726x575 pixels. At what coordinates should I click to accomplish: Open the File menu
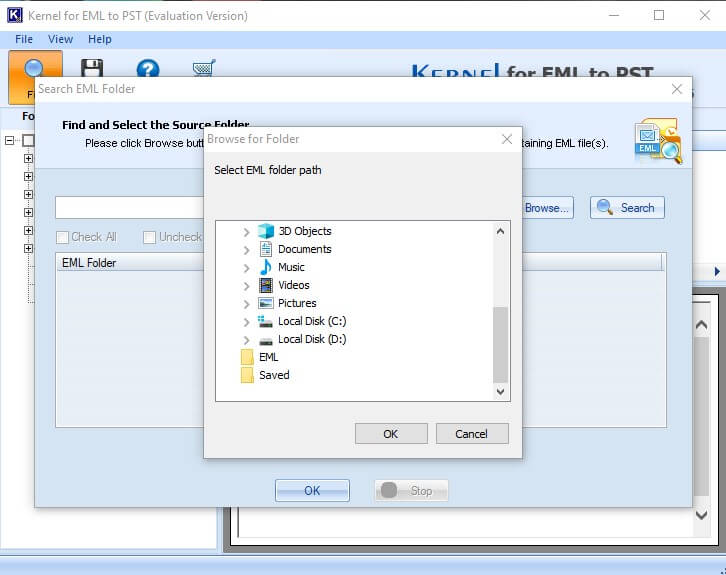coord(24,39)
